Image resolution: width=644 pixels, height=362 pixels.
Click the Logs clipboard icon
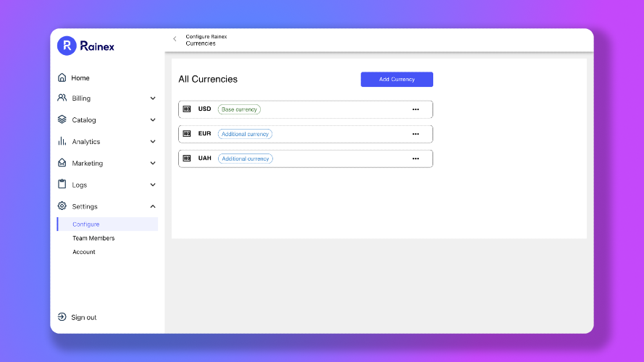point(62,185)
